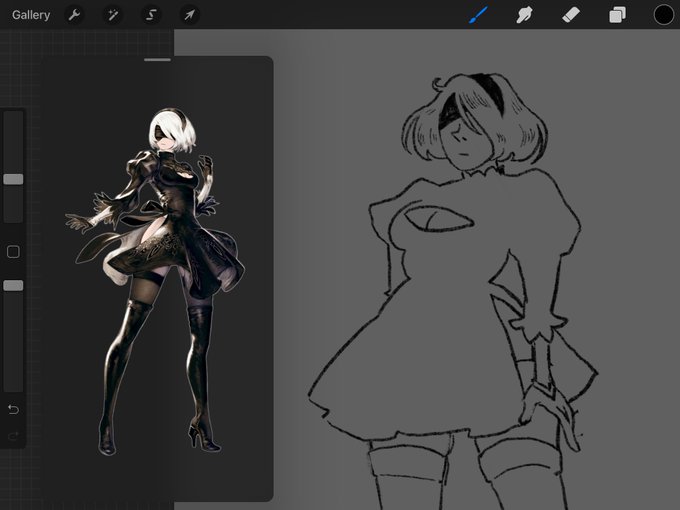This screenshot has height=510, width=680.
Task: Select the Paint brush tool
Action: tap(478, 15)
